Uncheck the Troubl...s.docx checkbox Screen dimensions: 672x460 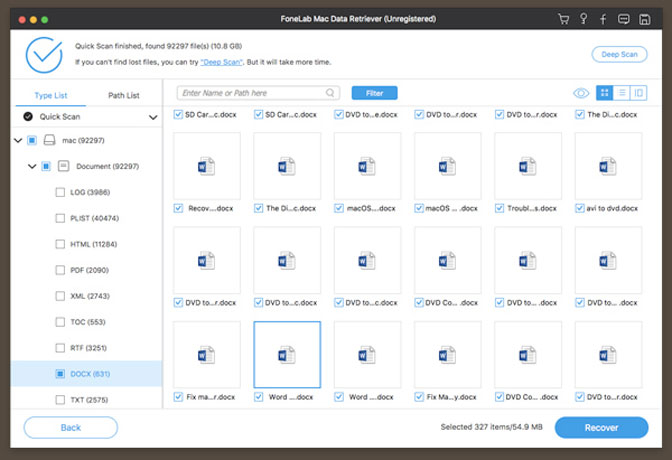click(499, 208)
